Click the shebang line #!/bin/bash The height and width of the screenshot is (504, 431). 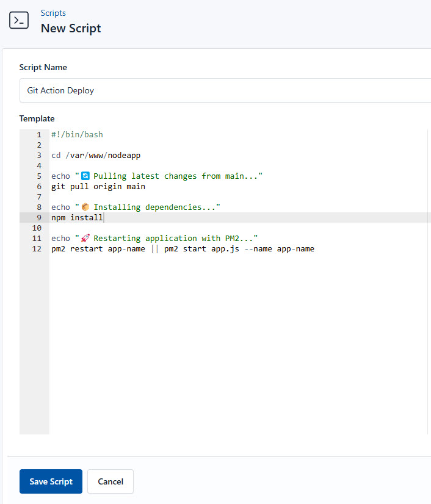click(x=77, y=134)
